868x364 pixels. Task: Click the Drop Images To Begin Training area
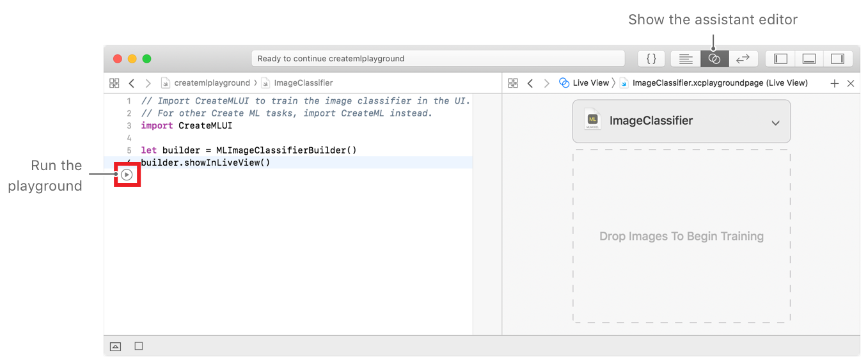click(681, 236)
